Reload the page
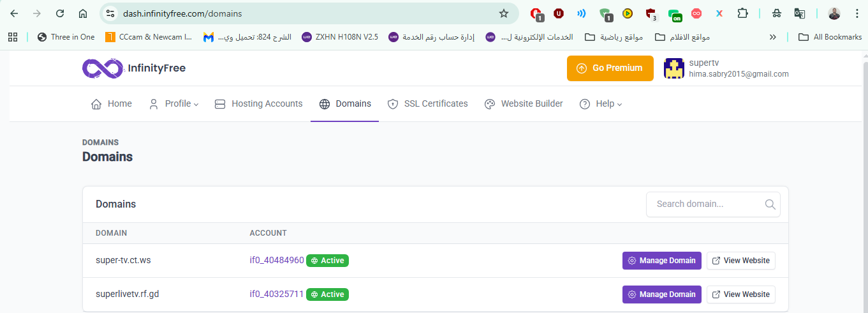Screen dimensions: 868x313 tap(60, 13)
